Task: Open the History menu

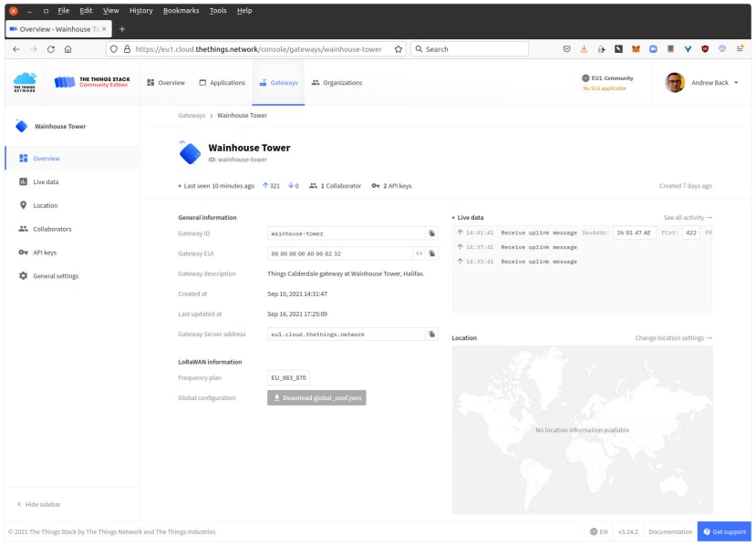Action: 140,11
